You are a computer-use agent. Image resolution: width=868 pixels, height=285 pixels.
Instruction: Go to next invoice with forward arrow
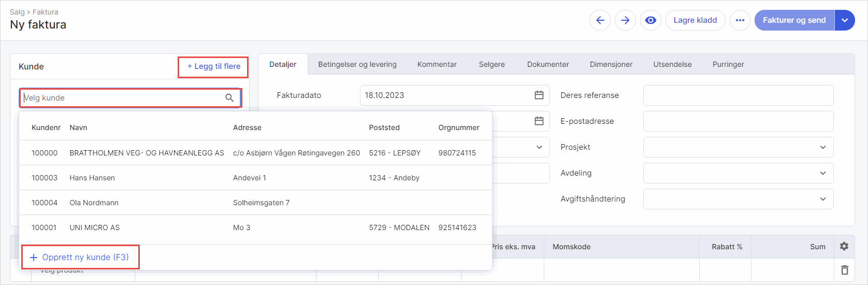pos(625,20)
